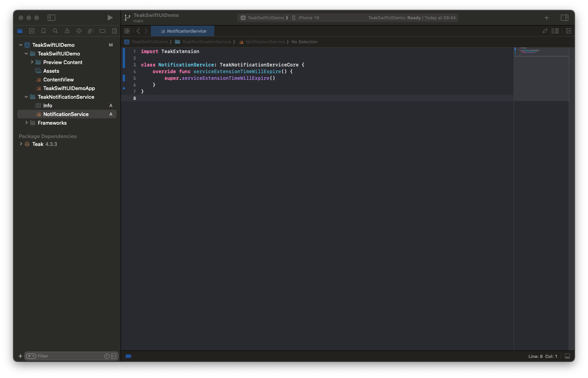Click the Run play button
This screenshot has height=378, width=588.
(x=110, y=18)
